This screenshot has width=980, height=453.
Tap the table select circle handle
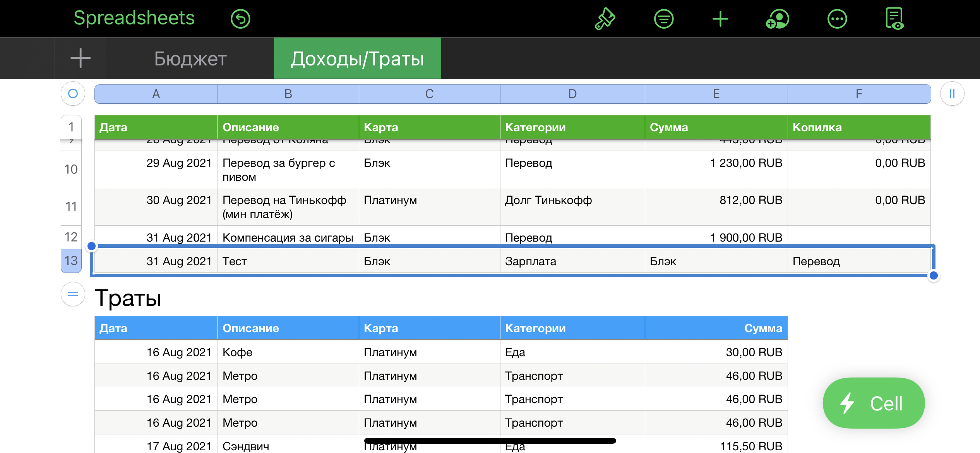coord(73,94)
